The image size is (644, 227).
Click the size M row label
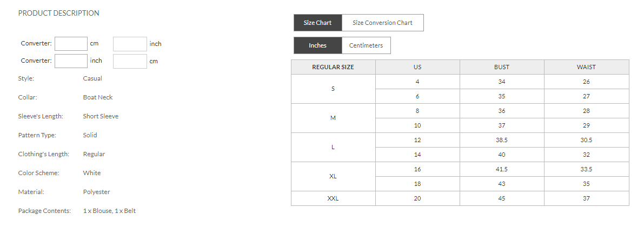(333, 118)
